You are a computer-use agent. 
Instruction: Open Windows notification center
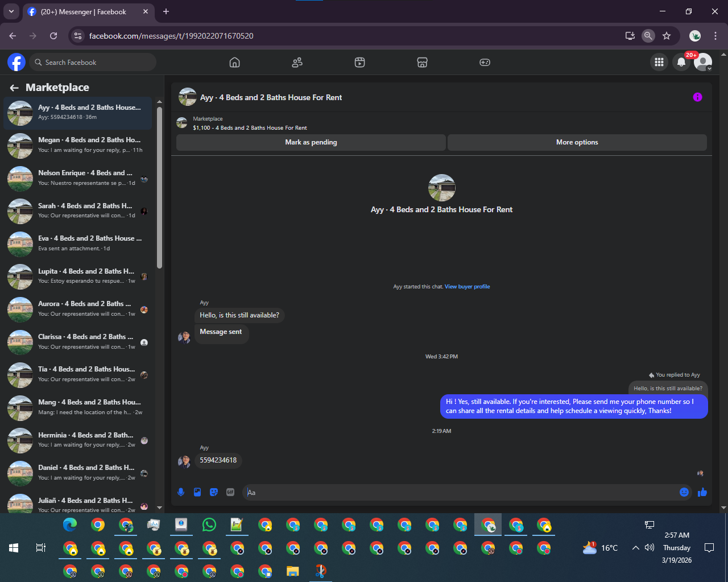click(709, 548)
